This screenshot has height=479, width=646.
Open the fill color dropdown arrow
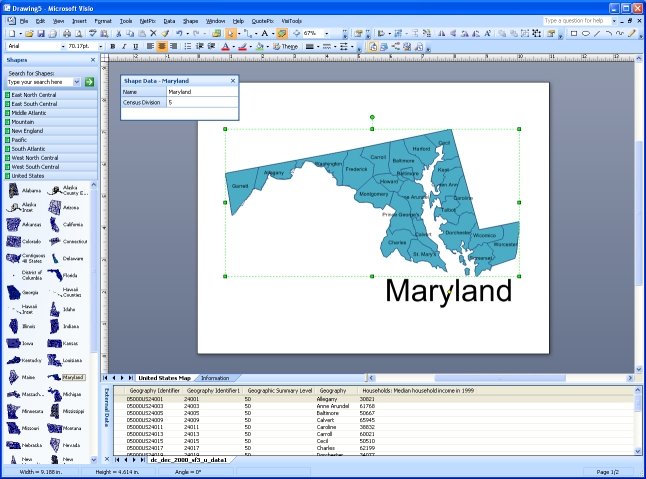tap(267, 47)
